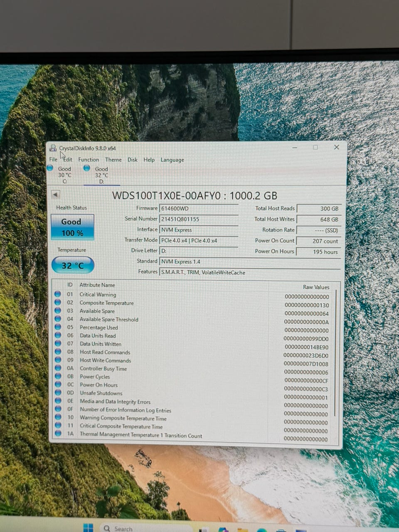Image resolution: width=399 pixels, height=532 pixels.
Task: Click status circle beside Media and Data Integrity Errors
Action: click(x=58, y=401)
